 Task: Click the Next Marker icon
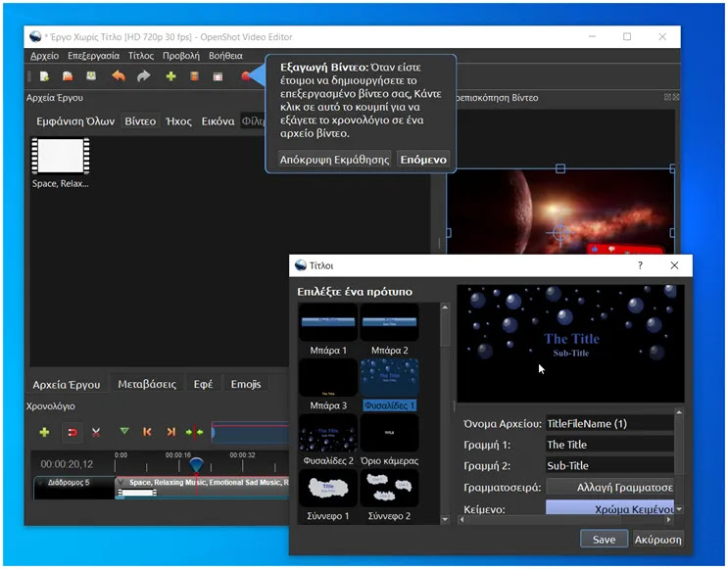point(171,432)
